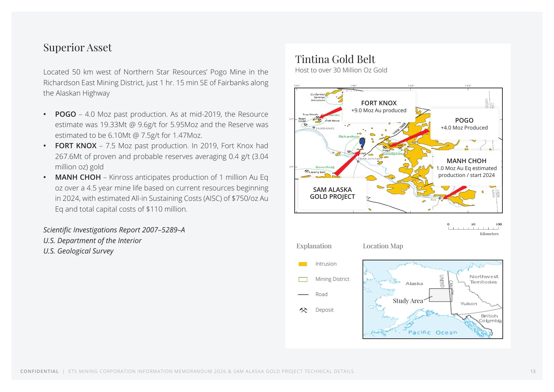
Task: Click the Study Area label on location map
Action: 408,301
